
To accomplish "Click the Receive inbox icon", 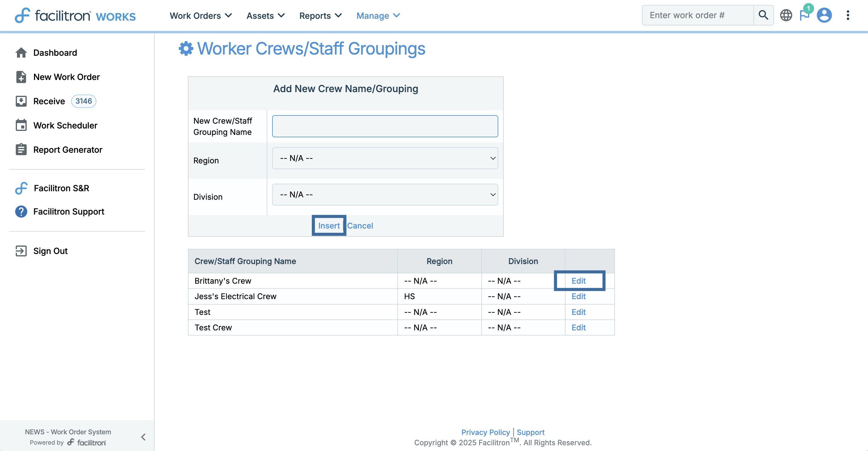I will point(21,101).
